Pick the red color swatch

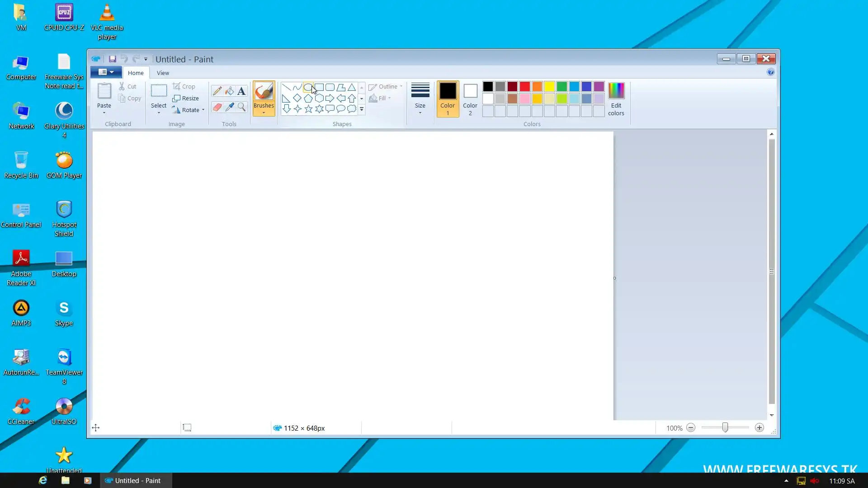coord(525,87)
